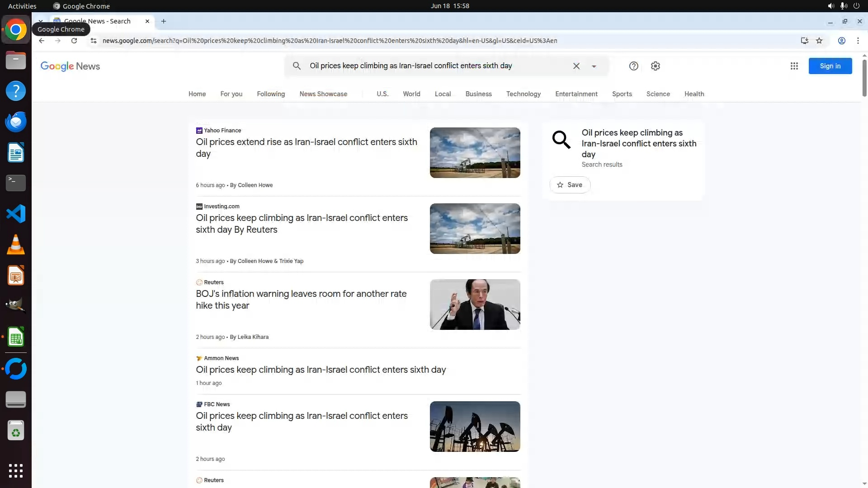Image resolution: width=868 pixels, height=488 pixels.
Task: Open Chrome three-dot menu
Action: (x=858, y=41)
